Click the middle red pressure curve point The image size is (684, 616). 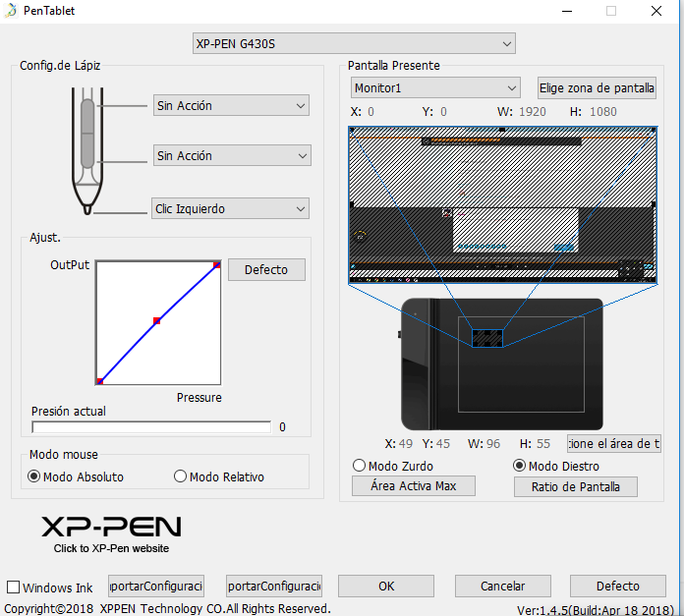[x=156, y=321]
